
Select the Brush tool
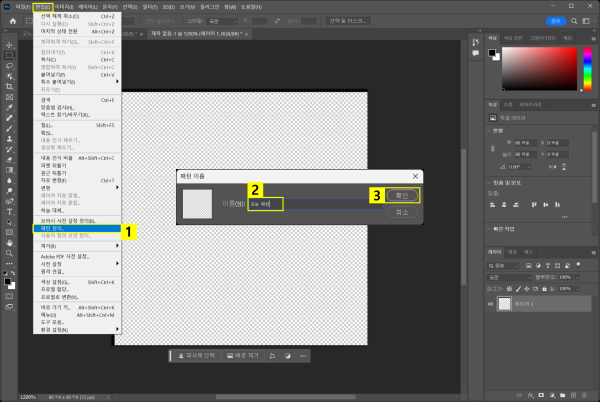9,129
